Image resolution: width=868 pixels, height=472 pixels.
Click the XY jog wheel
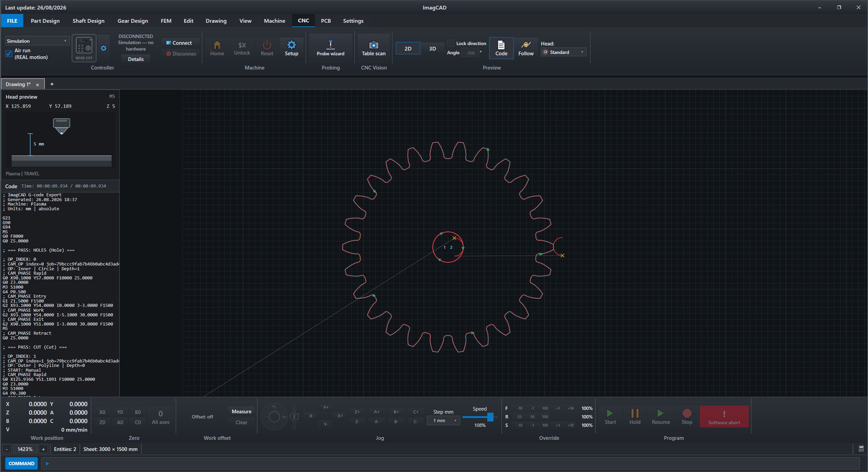click(274, 416)
